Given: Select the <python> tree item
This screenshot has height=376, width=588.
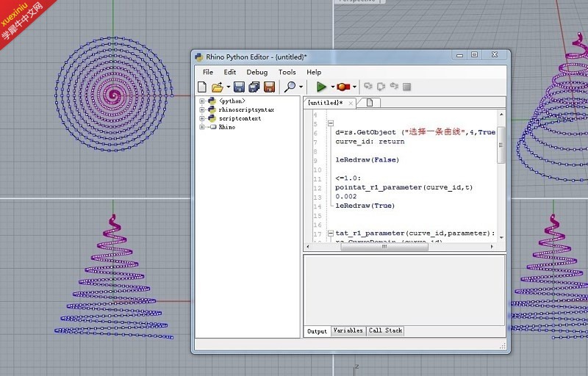Looking at the screenshot, I should click(x=232, y=101).
